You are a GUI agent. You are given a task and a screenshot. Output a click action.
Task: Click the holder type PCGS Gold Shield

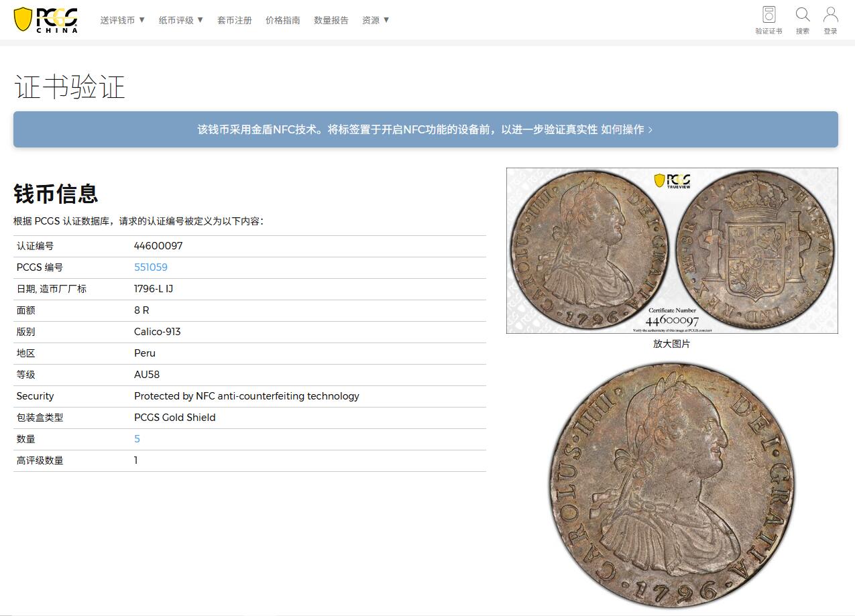175,418
